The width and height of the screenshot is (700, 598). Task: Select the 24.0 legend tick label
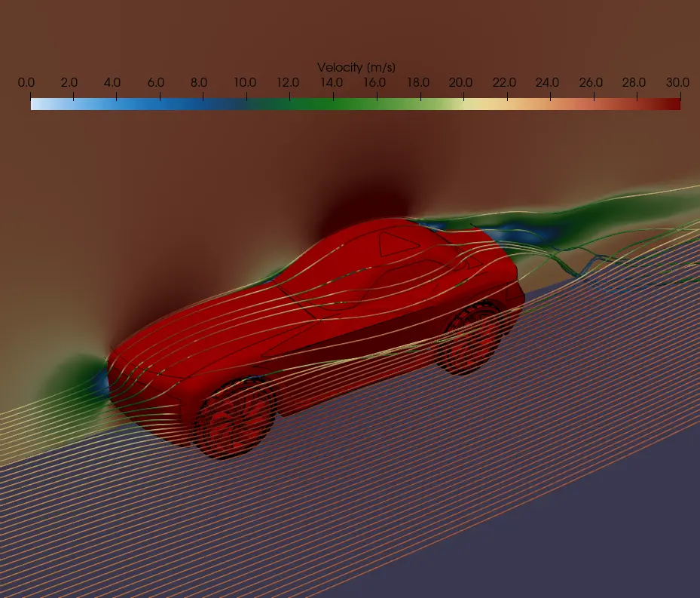pos(547,83)
